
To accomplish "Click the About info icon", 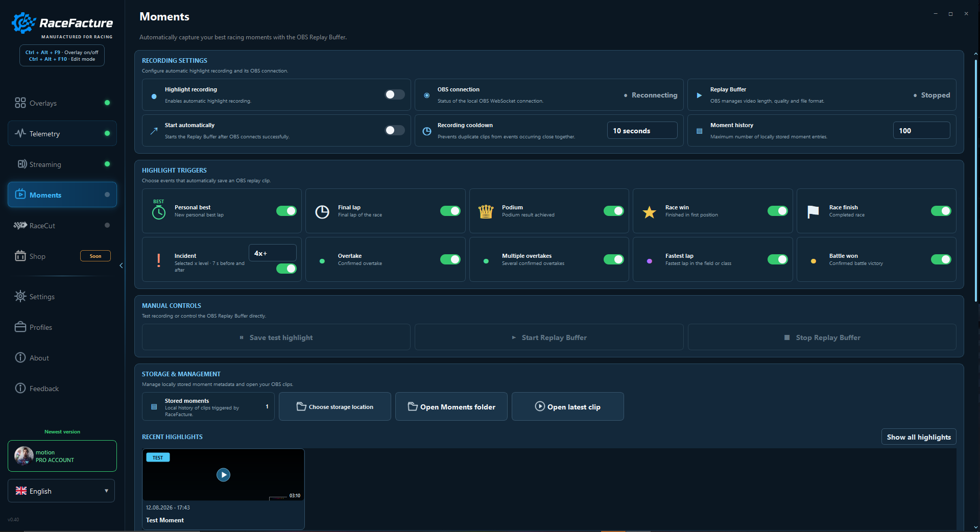I will [20, 358].
